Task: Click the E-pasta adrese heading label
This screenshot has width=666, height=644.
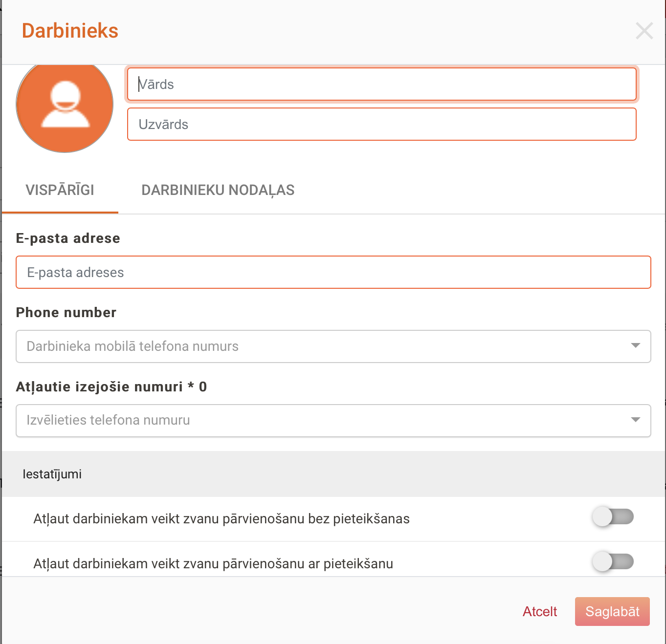Action: [68, 238]
